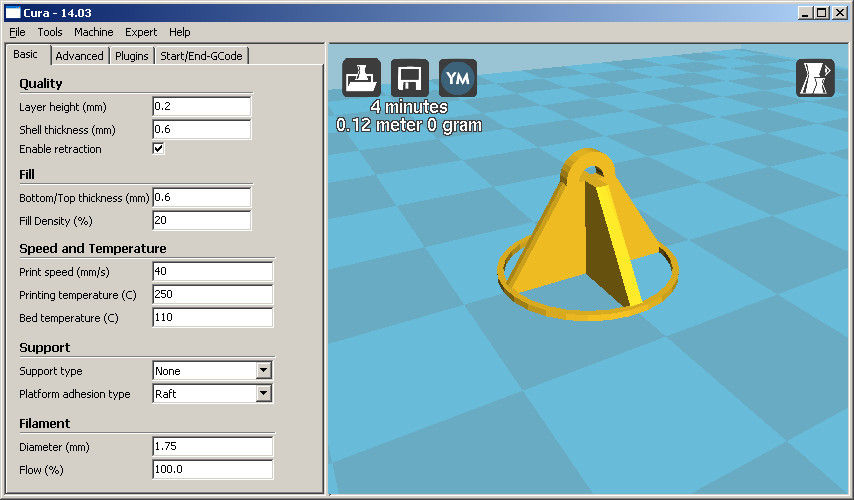
Task: Click the 'Support' section heading
Action: point(45,347)
